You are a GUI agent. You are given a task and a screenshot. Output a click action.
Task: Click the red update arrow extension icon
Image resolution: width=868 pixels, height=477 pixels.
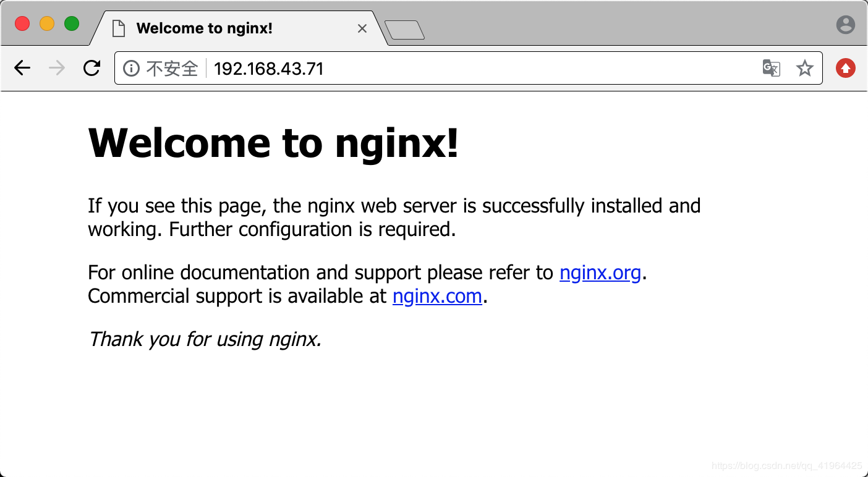click(x=845, y=68)
